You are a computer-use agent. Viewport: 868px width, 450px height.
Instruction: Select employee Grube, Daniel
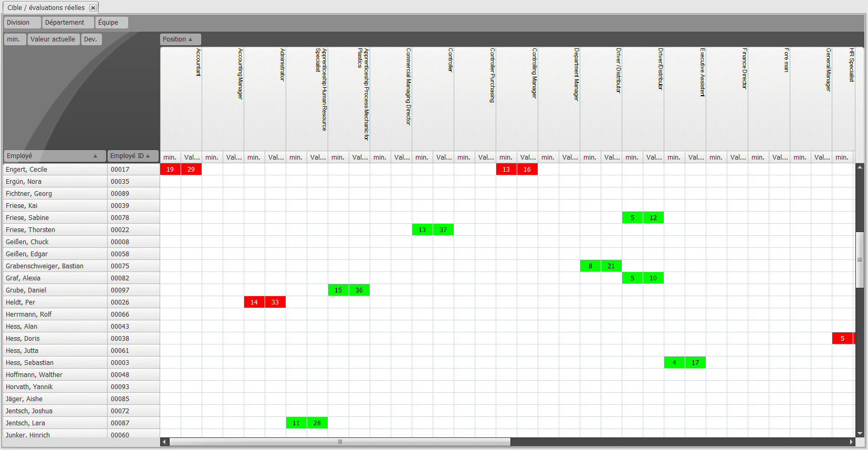[x=55, y=290]
